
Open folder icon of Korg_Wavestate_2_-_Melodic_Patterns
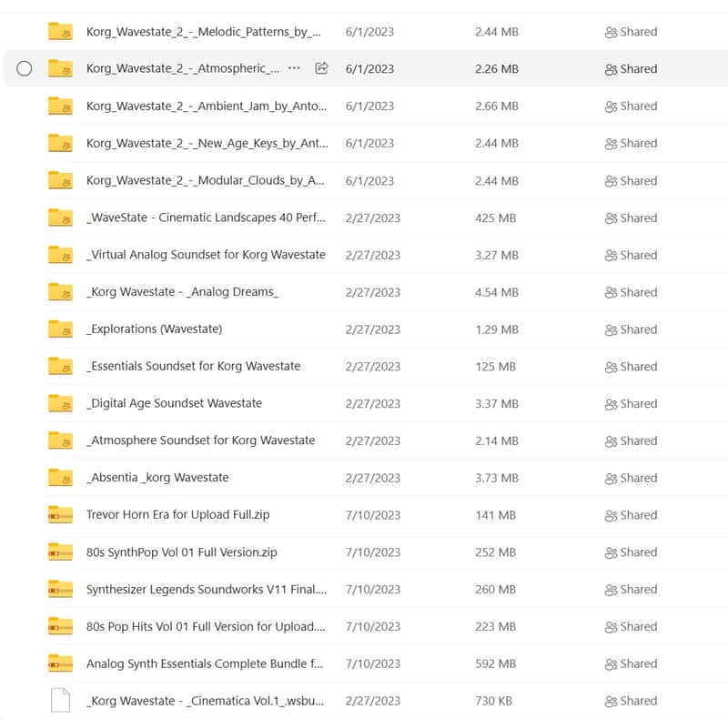pos(60,31)
